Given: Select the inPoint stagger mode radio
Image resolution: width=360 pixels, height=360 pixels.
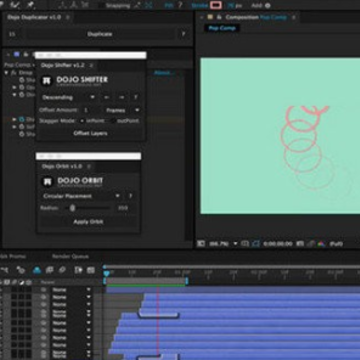Looking at the screenshot, I should point(82,121).
